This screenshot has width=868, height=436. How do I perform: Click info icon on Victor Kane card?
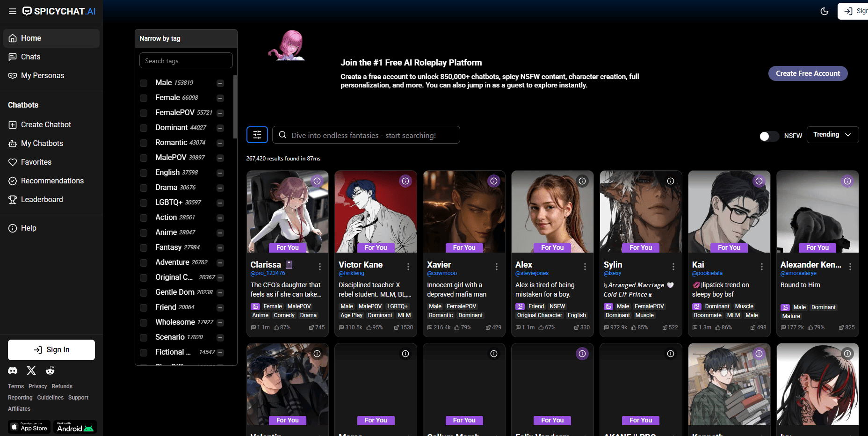[x=405, y=181]
